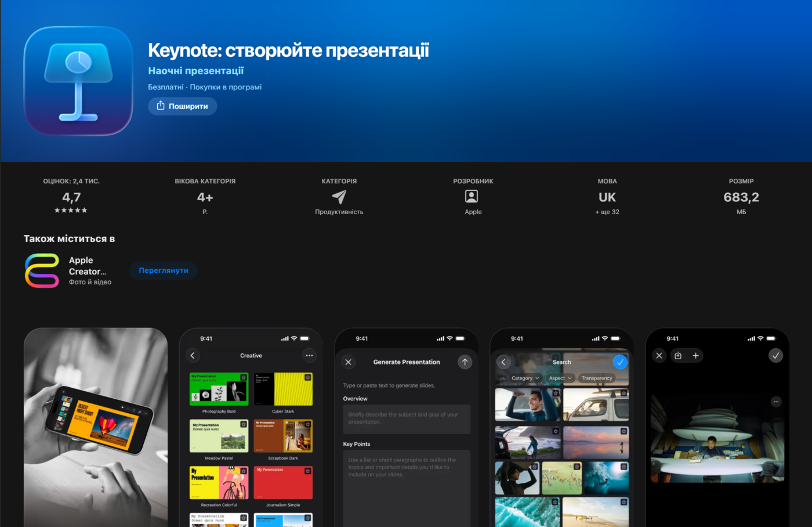Click back chevron in Search screenshot

tap(503, 362)
